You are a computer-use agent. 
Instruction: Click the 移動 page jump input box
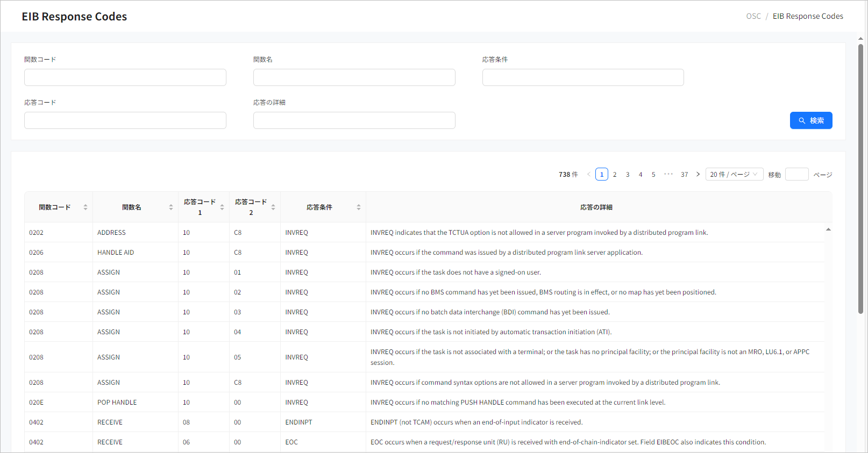click(x=796, y=174)
